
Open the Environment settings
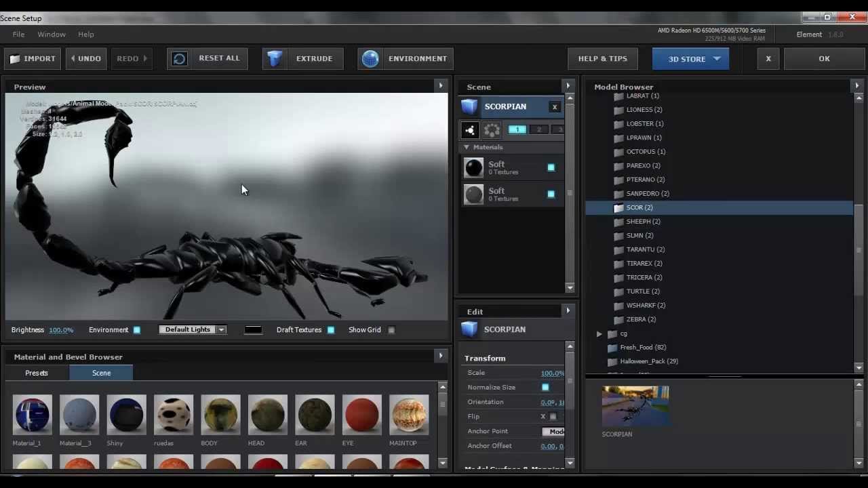[x=370, y=58]
